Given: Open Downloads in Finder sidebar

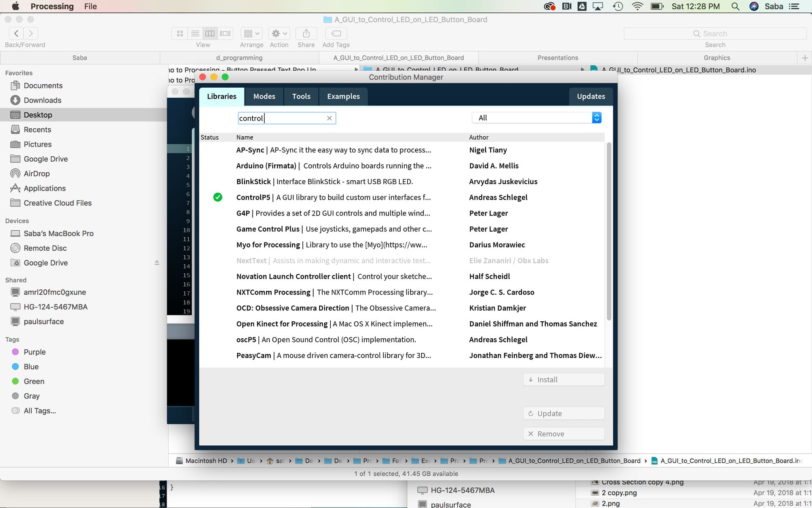Looking at the screenshot, I should (x=42, y=100).
